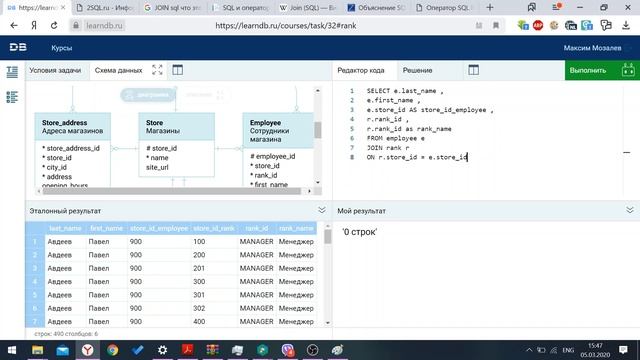This screenshot has height=360, width=640.
Task: Open Chrome from the taskbar
Action: pyautogui.click(x=113, y=350)
